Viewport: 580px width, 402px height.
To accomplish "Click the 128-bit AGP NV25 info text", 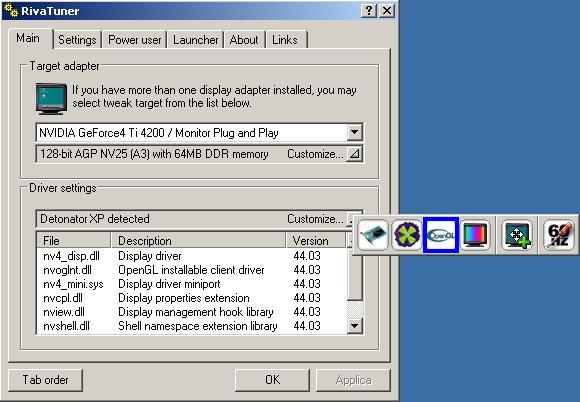I will pos(154,154).
